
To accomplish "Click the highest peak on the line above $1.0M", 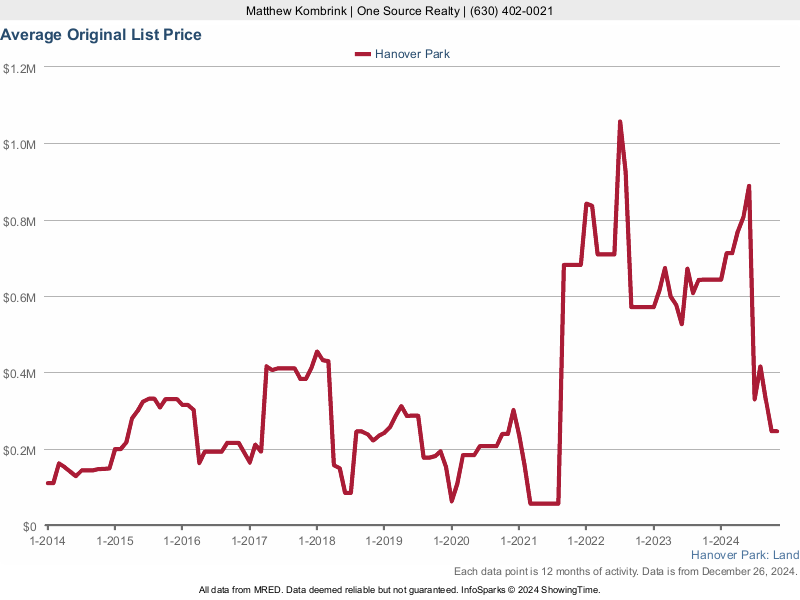I will click(x=620, y=122).
